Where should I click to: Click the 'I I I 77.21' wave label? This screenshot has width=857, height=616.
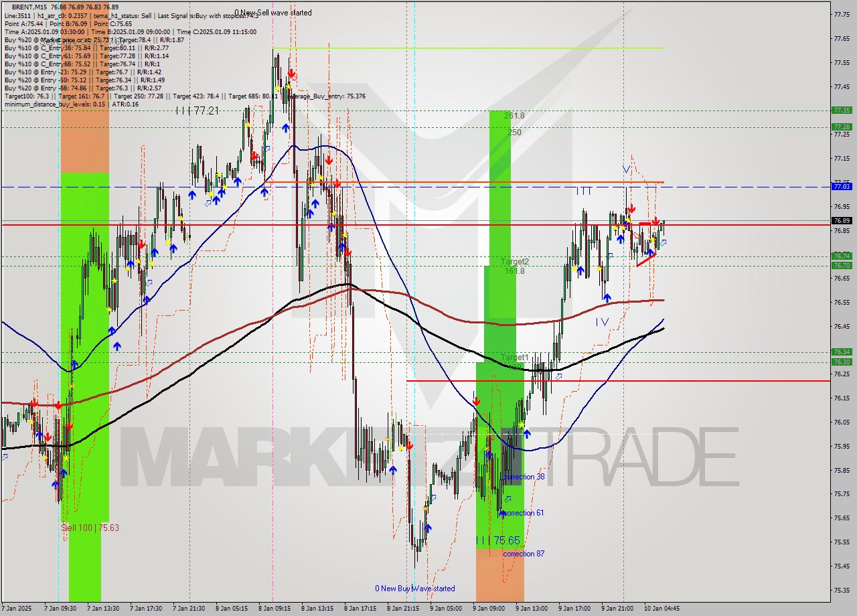tap(198, 110)
